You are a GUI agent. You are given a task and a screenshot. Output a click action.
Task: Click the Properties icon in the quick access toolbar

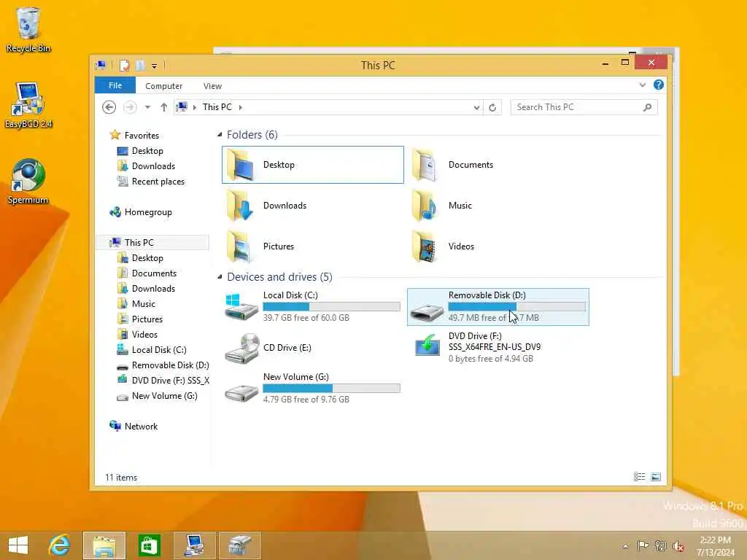pyautogui.click(x=124, y=65)
